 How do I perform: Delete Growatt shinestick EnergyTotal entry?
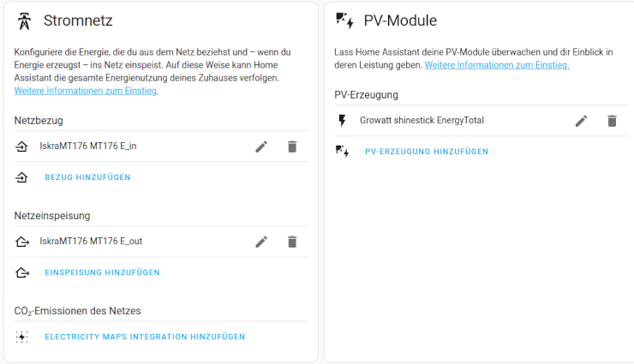[612, 121]
